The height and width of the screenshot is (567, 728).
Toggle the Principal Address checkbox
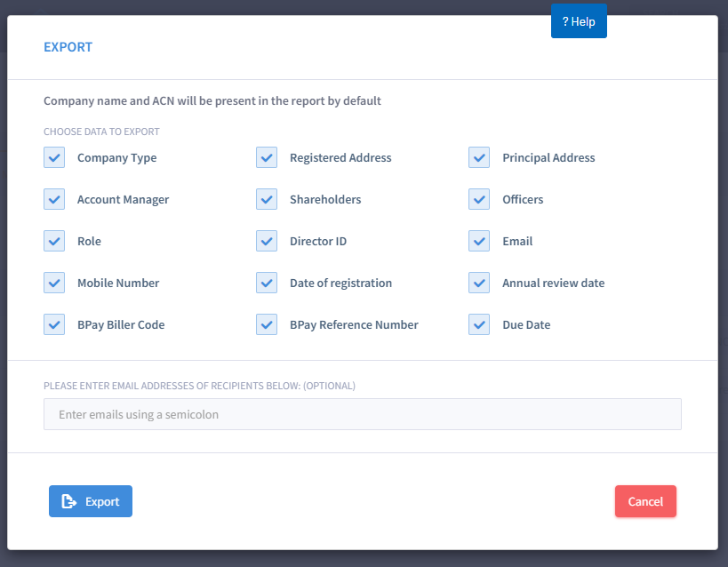tap(479, 157)
